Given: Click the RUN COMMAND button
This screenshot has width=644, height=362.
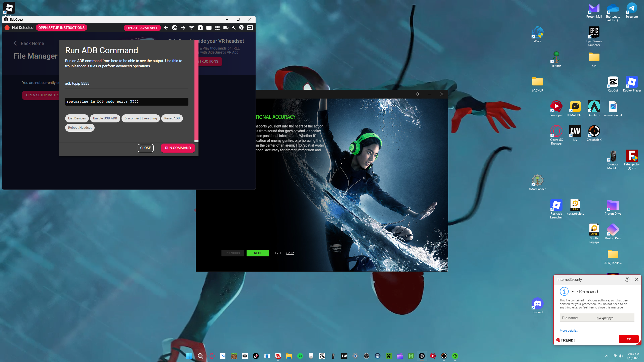Looking at the screenshot, I should (x=178, y=148).
